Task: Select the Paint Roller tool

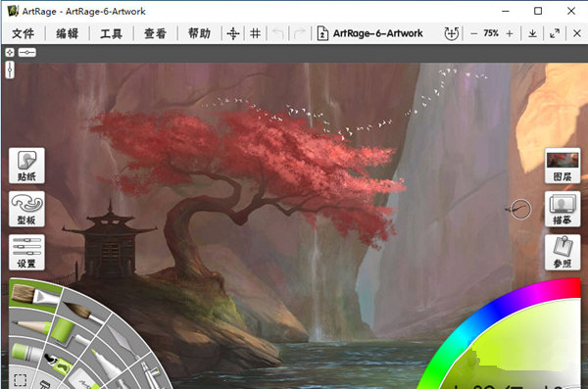Action: 69,332
